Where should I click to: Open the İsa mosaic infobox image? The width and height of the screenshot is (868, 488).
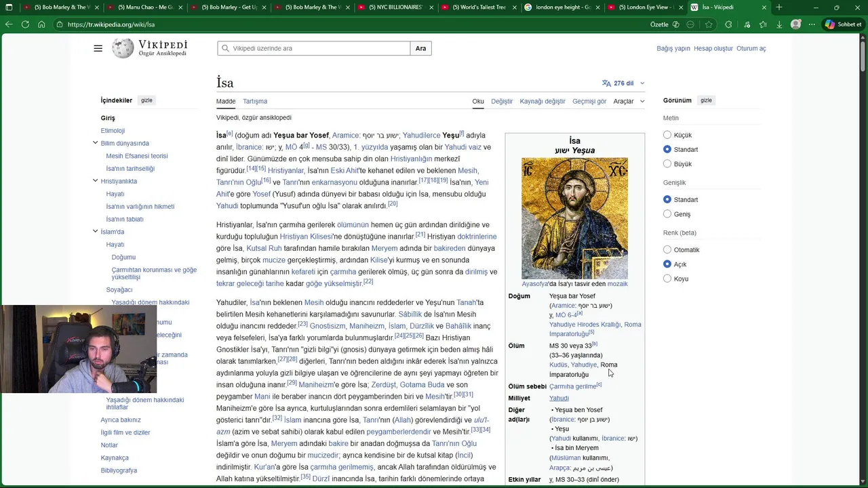pos(574,218)
